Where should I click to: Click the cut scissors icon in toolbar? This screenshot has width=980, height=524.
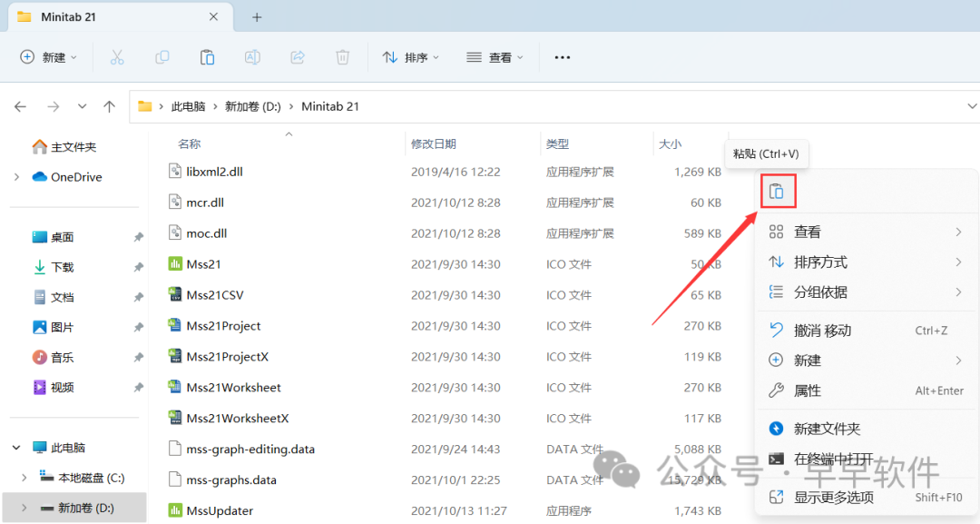pos(117,57)
